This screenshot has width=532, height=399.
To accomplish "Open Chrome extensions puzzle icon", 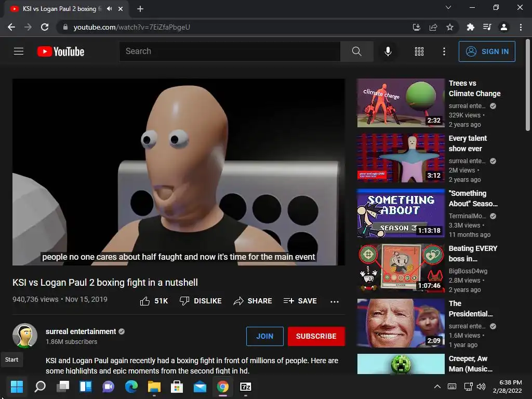I will [x=470, y=27].
